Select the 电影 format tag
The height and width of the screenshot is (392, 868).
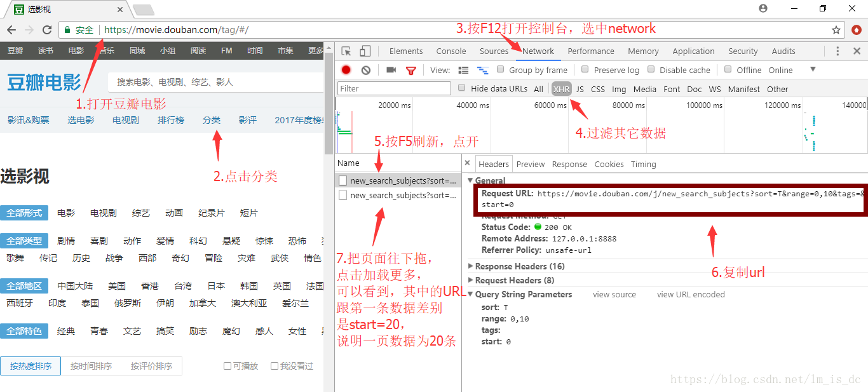pos(66,213)
